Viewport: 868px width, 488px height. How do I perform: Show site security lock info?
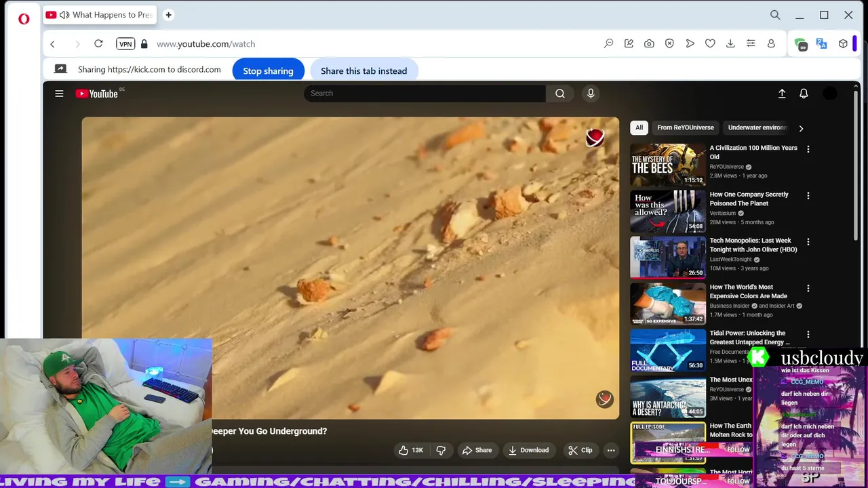point(144,43)
